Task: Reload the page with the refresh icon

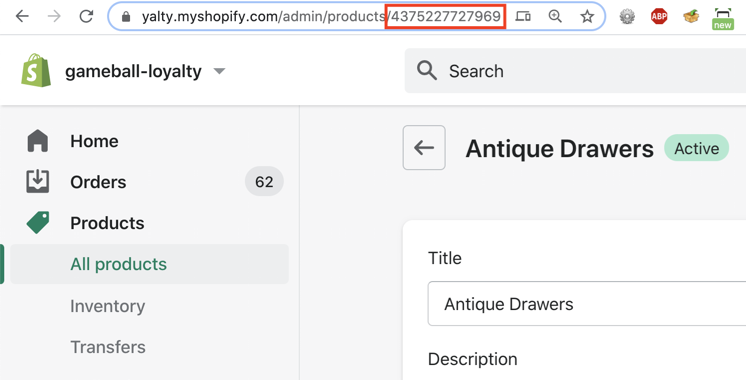Action: point(86,17)
